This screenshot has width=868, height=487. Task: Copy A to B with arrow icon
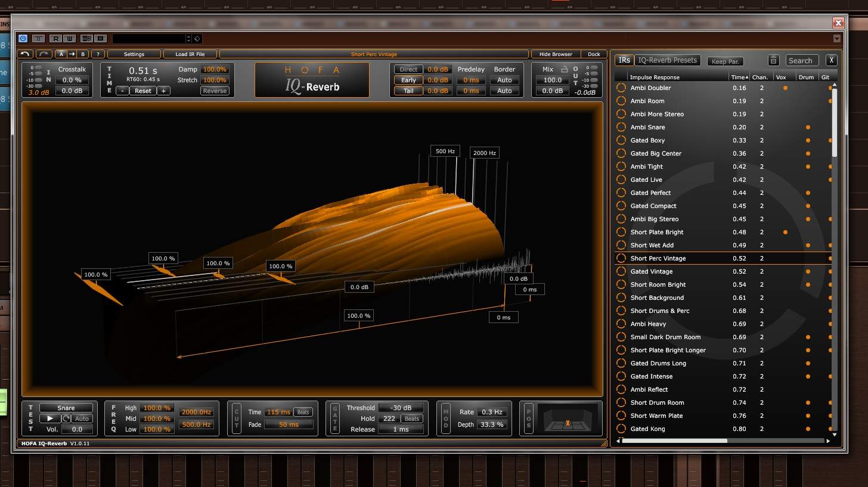click(72, 54)
